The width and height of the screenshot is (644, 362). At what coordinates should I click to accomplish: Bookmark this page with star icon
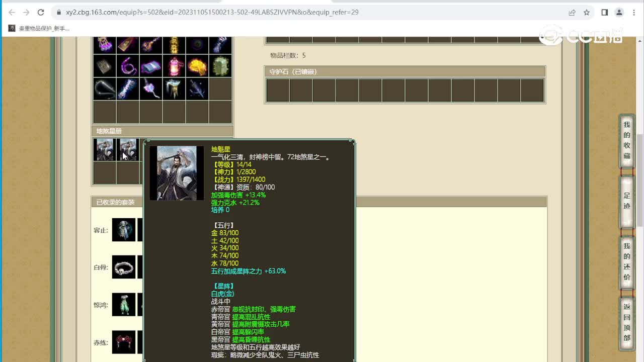point(587,12)
